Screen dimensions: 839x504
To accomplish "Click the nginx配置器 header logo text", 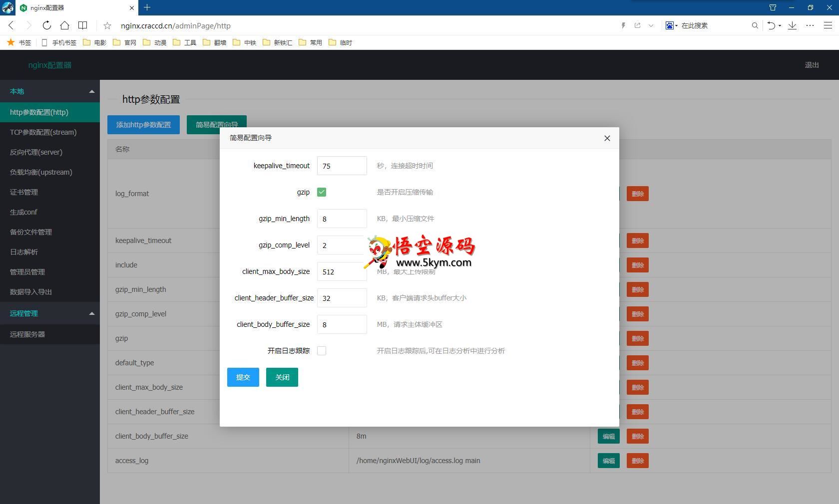I will (x=49, y=65).
